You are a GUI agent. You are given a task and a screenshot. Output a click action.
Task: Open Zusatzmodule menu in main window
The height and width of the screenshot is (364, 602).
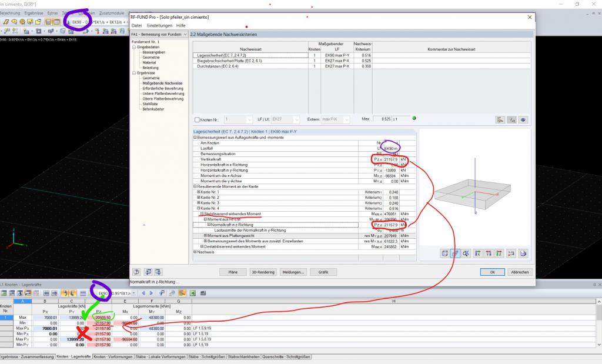(x=111, y=13)
